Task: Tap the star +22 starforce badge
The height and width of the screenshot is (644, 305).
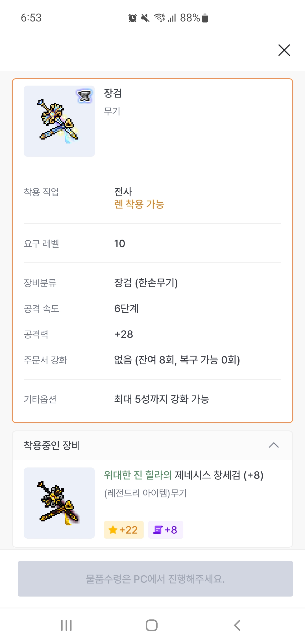Action: (124, 530)
